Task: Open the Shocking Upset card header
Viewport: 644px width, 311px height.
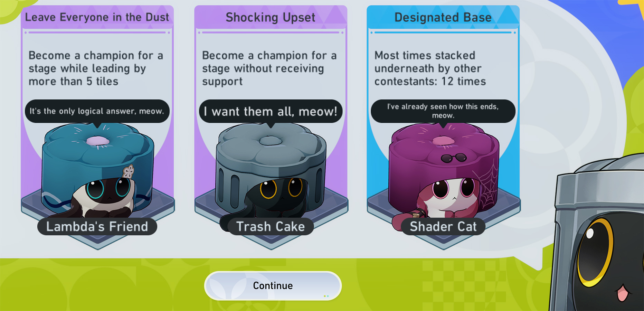Action: 271,17
